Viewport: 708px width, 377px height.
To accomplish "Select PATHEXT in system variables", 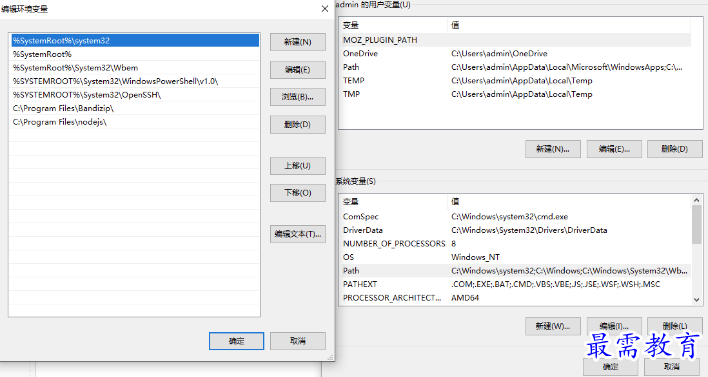I will pos(516,284).
